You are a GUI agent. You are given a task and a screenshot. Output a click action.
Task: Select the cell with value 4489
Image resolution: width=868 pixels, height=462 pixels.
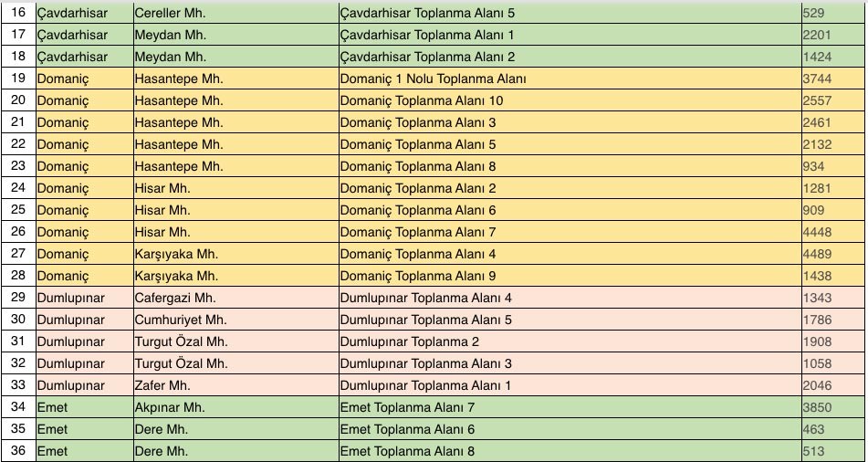(832, 254)
